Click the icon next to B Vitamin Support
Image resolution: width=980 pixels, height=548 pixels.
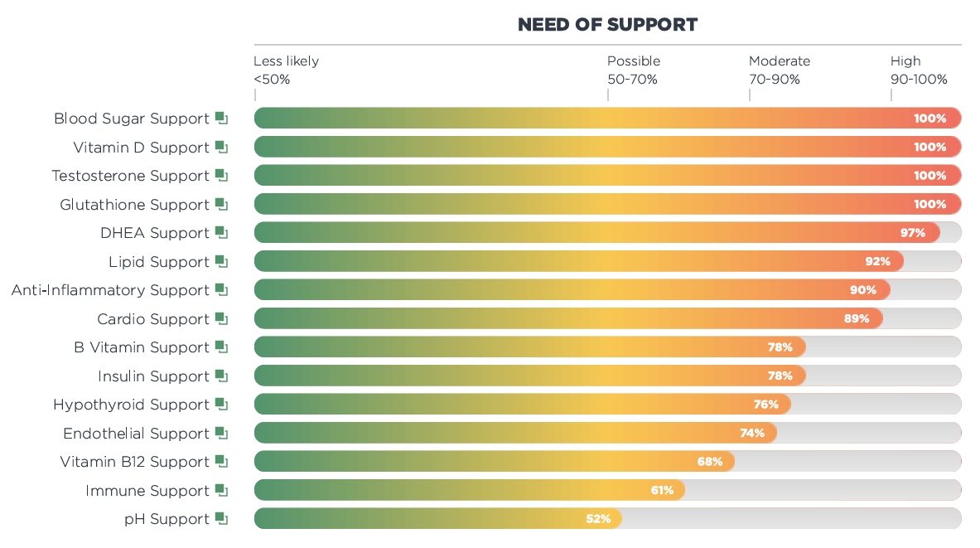coord(221,347)
